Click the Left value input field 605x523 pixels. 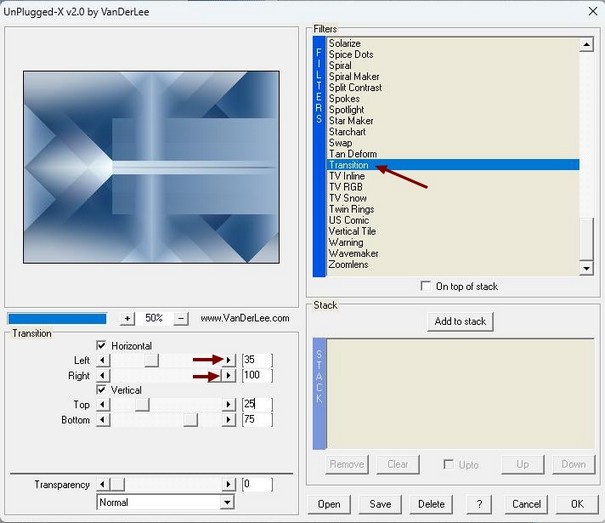click(x=256, y=360)
